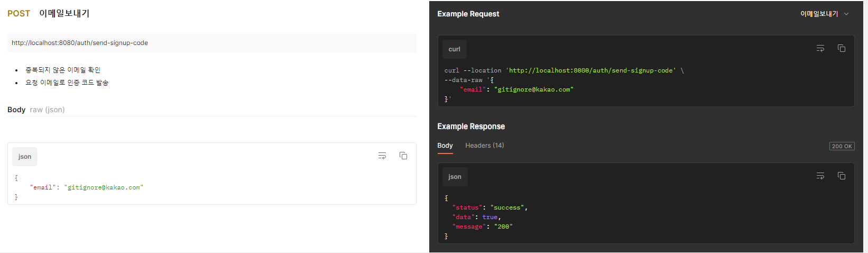Click the "message": "200" response line
This screenshot has height=253, width=868.
tap(483, 227)
